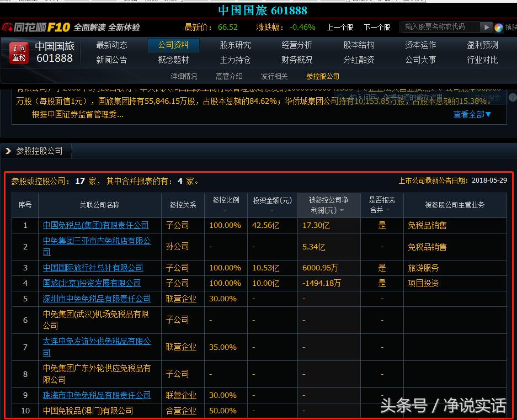
Task: Open the 主力持仓 tab
Action: [235, 60]
